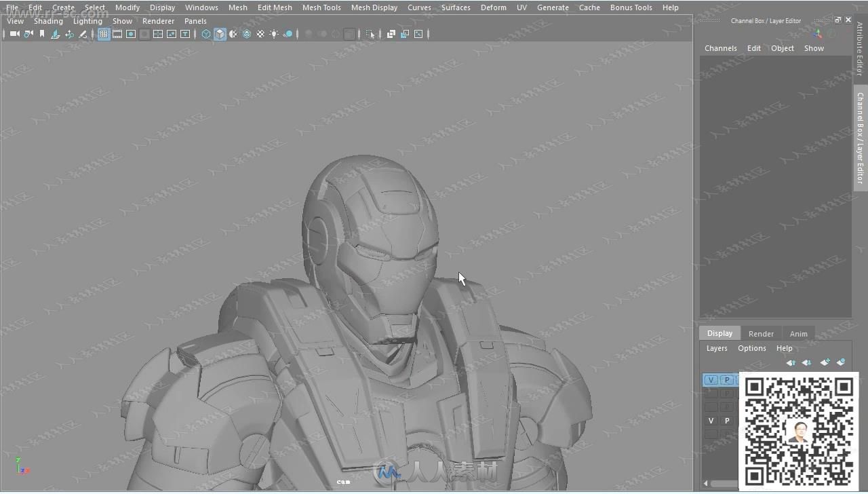The image size is (868, 494).
Task: Create a new empty display layer
Action: 825,362
